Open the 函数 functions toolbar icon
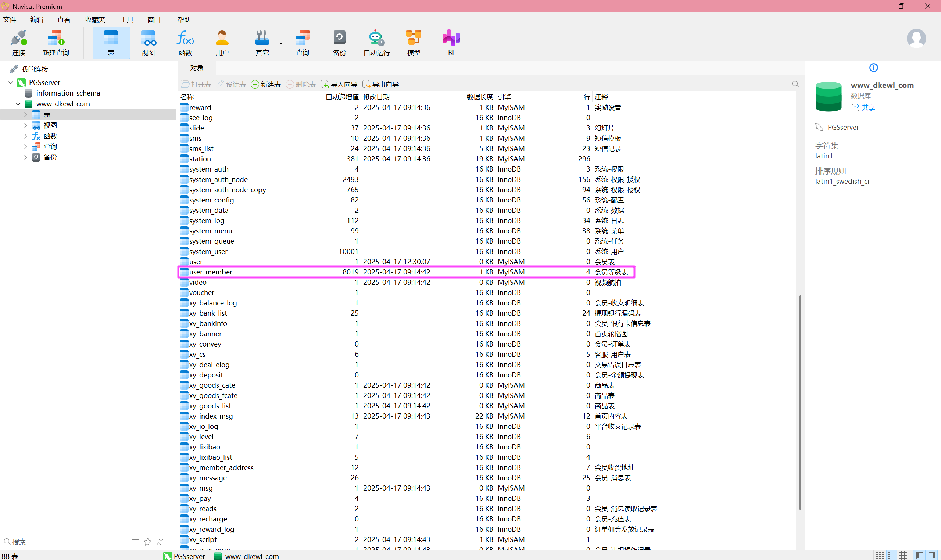 click(185, 43)
